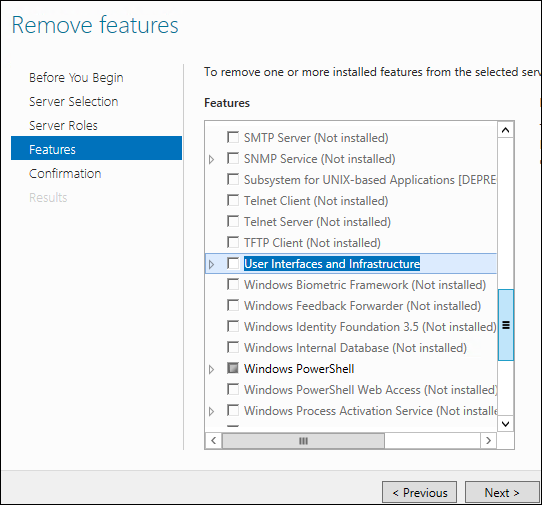This screenshot has height=505, width=542.
Task: Click the scroll down arrow in features list
Action: click(x=505, y=423)
